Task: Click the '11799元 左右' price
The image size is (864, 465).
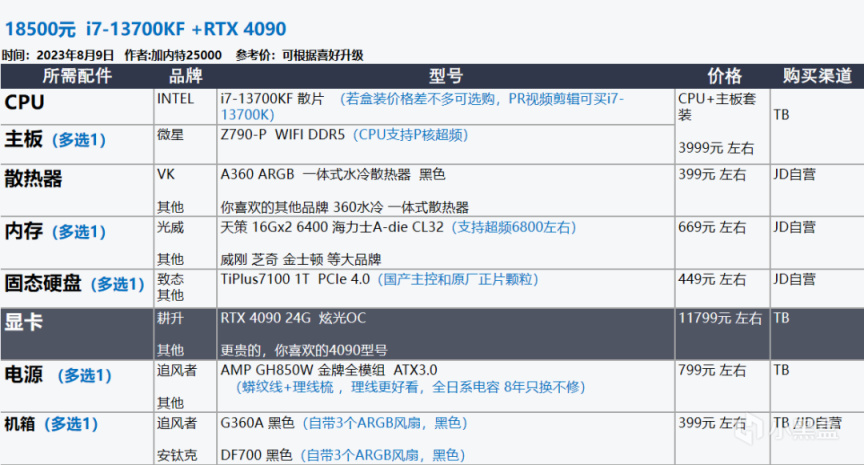Action: pyautogui.click(x=720, y=318)
